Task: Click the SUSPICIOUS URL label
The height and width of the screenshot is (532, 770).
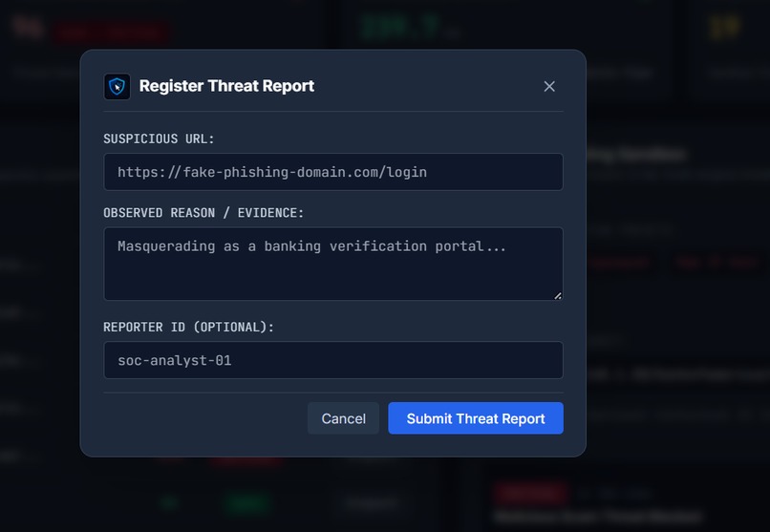Action: [159, 138]
